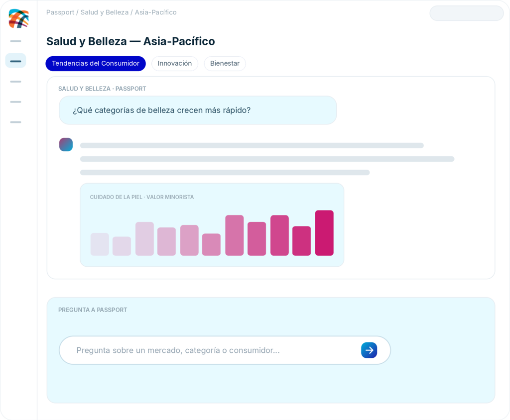Open Salud y Belleza breadcrumb link
The image size is (510, 420).
(x=105, y=12)
